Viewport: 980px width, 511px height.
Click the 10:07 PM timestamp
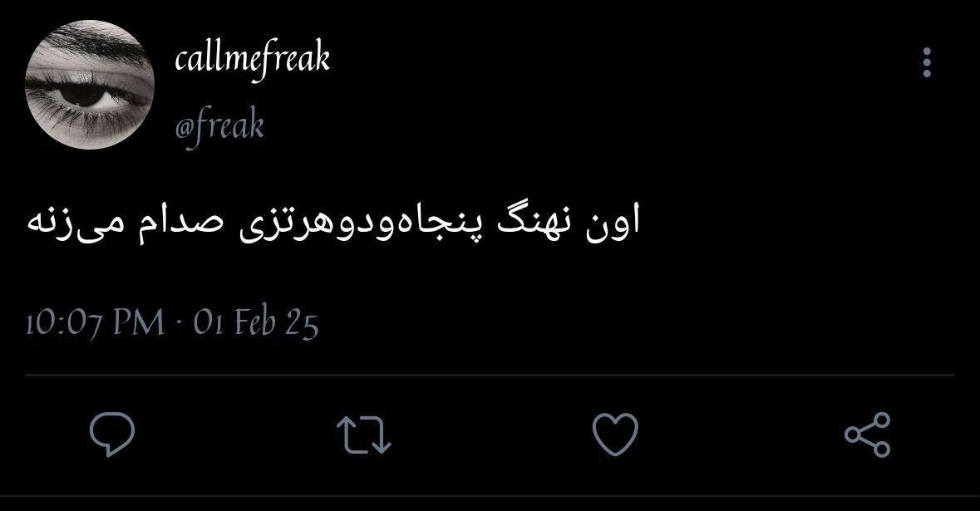(x=95, y=323)
